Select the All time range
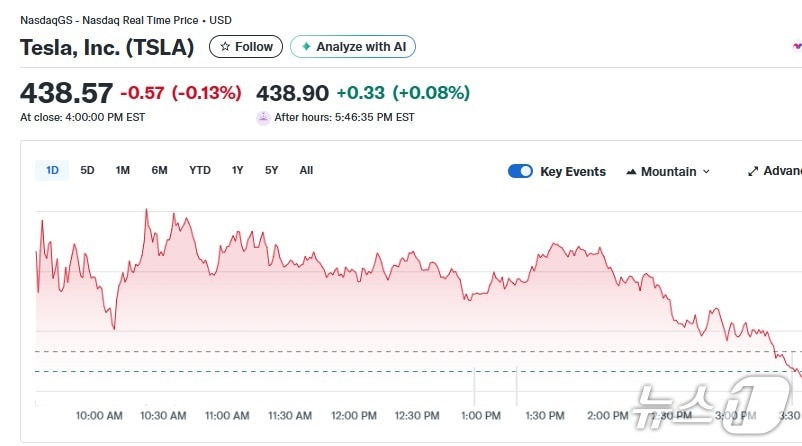802x446 pixels. 306,170
